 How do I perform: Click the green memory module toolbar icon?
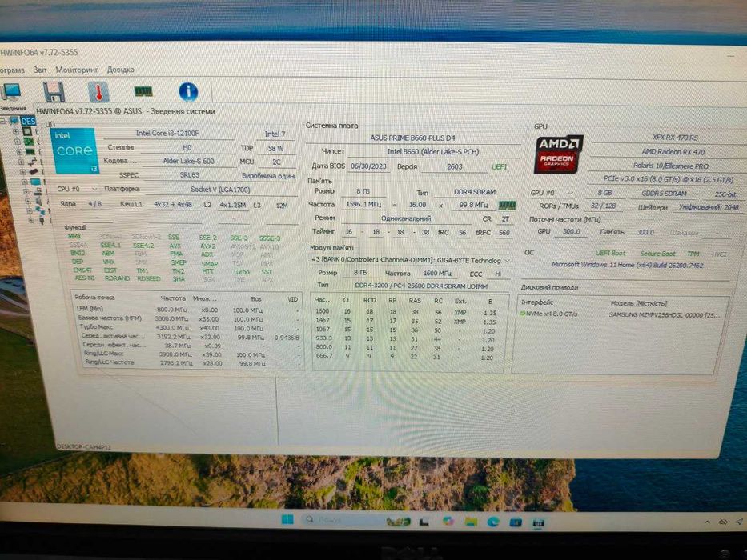[x=143, y=91]
